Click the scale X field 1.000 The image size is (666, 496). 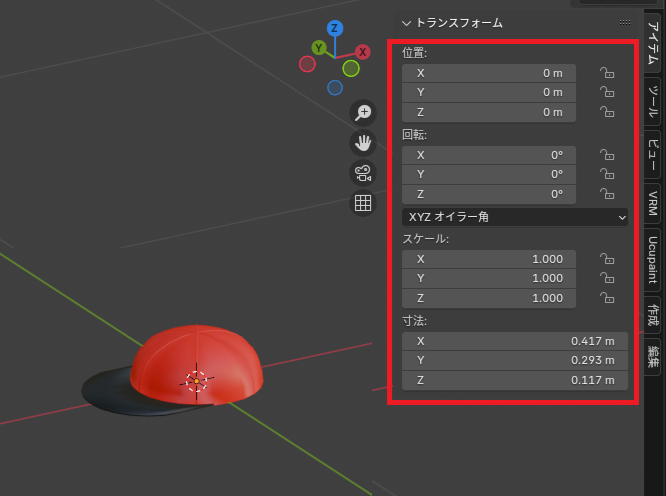[489, 259]
